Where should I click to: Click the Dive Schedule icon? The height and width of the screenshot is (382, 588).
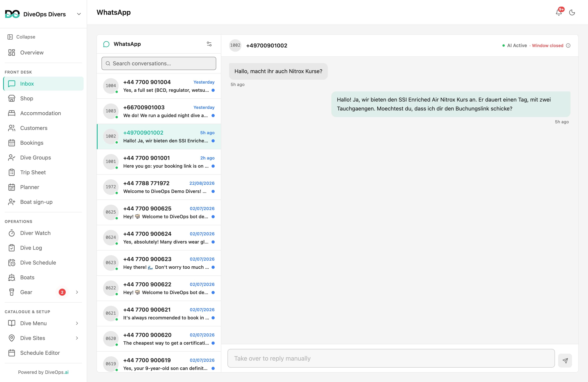click(x=12, y=263)
